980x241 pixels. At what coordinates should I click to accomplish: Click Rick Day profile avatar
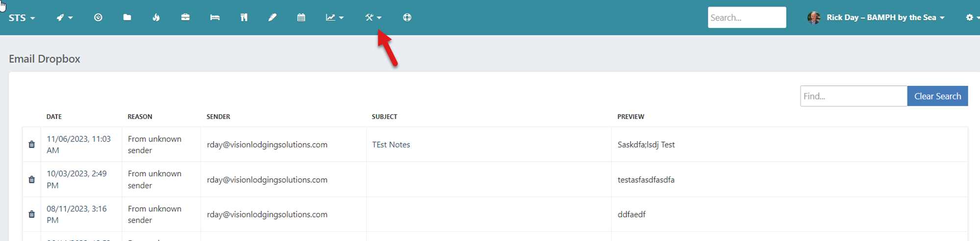814,18
